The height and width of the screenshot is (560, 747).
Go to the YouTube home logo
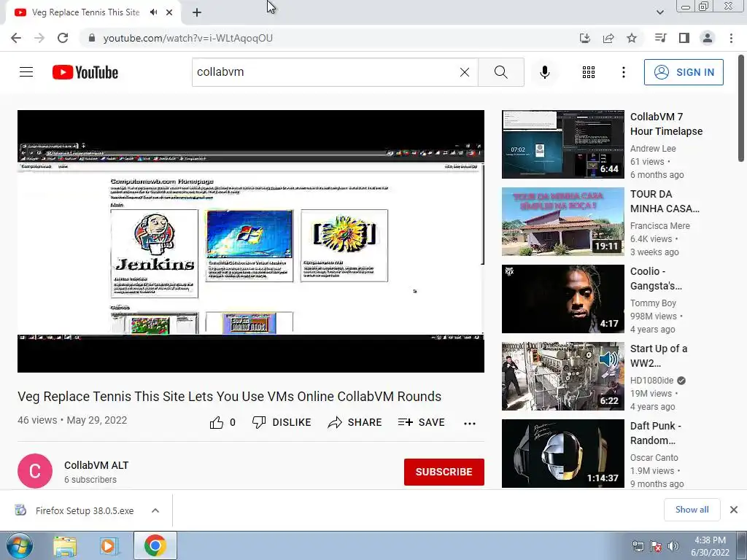[x=85, y=72]
